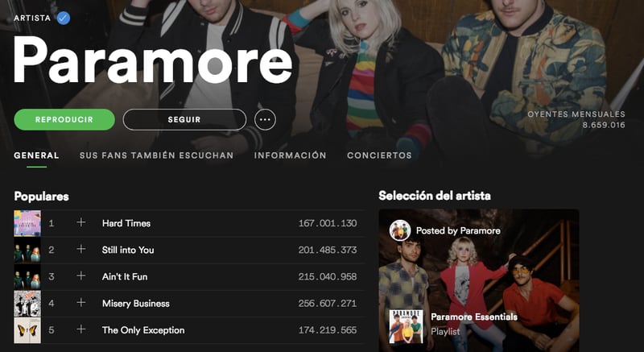644x352 pixels.
Task: Open the three-dots more options menu
Action: pos(265,119)
